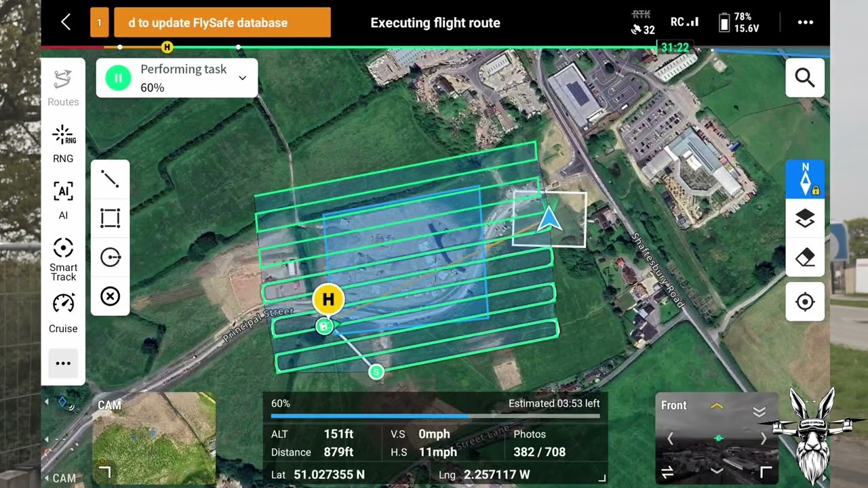Open the warning count badge showing 1

99,22
